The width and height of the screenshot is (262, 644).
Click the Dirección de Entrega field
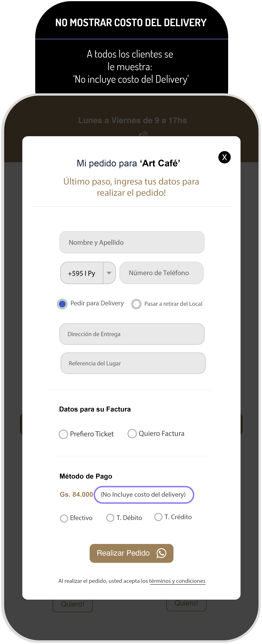pos(132,334)
